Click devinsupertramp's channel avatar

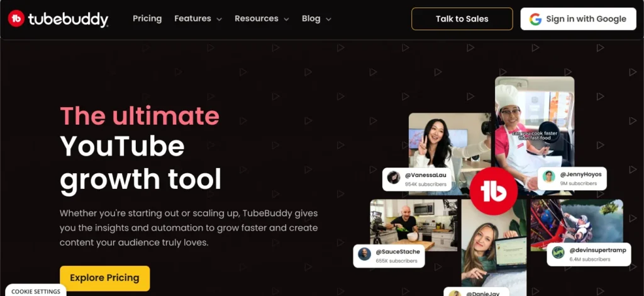pos(558,253)
